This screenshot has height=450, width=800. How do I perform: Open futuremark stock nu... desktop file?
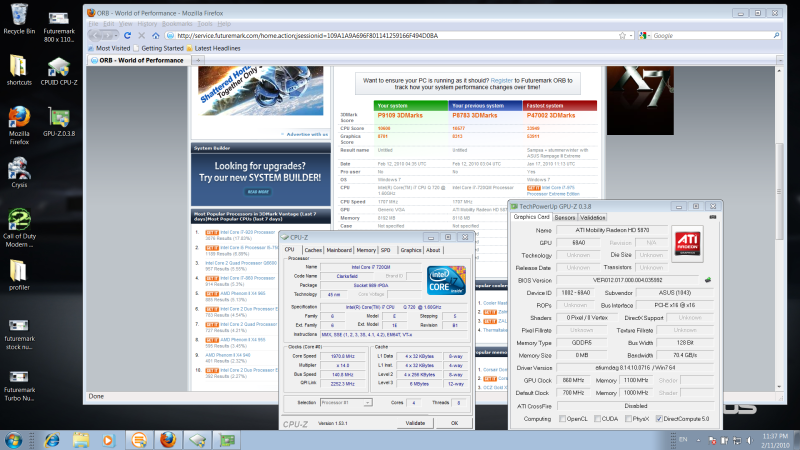(19, 334)
